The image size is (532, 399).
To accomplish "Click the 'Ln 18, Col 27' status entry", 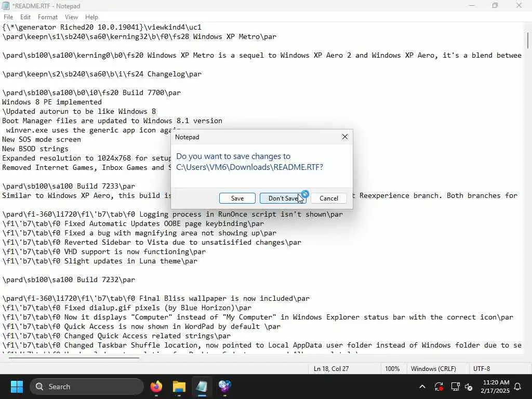I will click(331, 369).
